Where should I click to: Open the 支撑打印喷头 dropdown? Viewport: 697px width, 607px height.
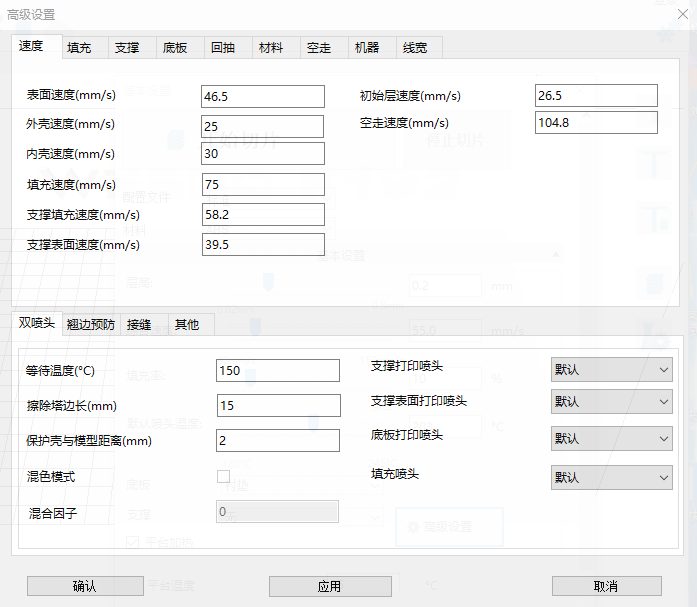(611, 369)
